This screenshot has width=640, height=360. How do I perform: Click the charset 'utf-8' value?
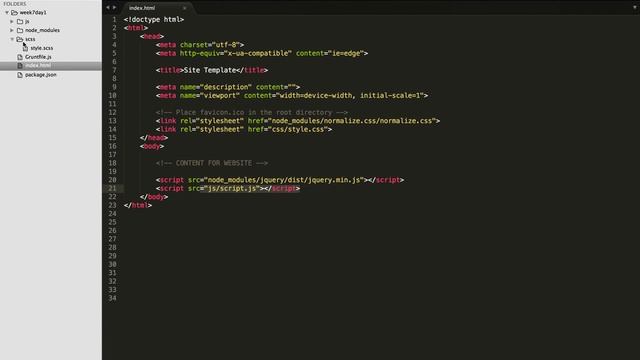(x=226, y=45)
